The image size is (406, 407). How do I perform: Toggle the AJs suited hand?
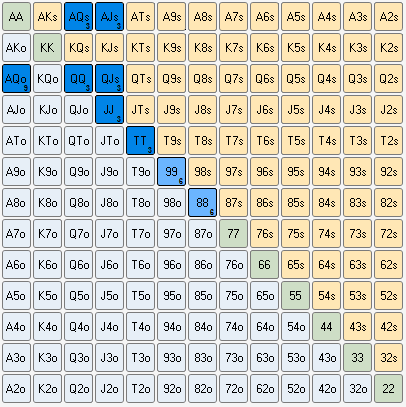tap(109, 17)
